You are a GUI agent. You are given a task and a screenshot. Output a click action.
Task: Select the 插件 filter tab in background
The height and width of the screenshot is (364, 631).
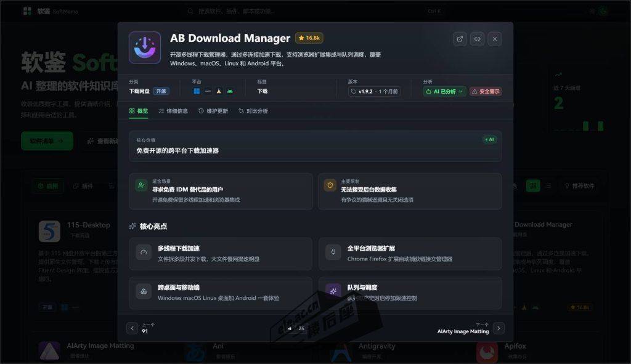pos(83,186)
